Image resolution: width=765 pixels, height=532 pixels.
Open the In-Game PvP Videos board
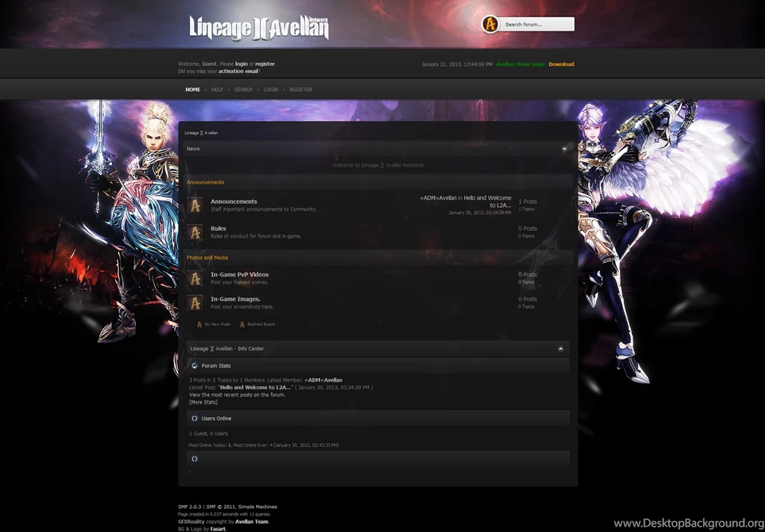coord(240,275)
